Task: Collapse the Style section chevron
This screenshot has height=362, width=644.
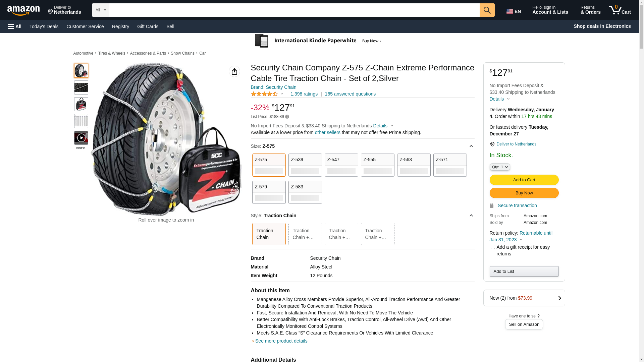Action: [x=471, y=216]
